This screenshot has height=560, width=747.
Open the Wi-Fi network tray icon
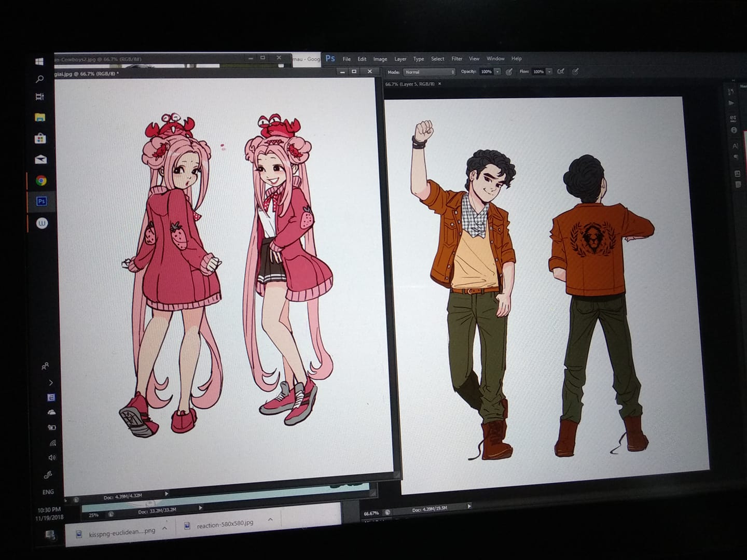tap(52, 443)
